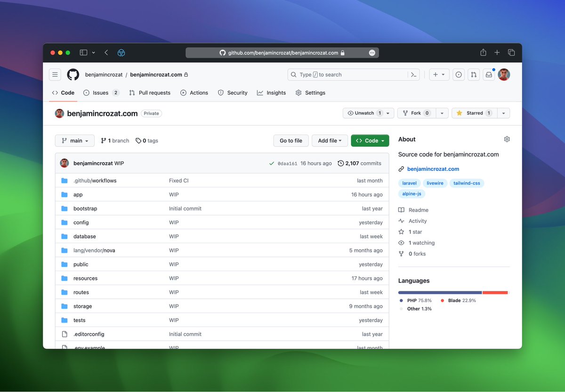
Task: Open the main branch selector dropdown
Action: pyautogui.click(x=75, y=141)
